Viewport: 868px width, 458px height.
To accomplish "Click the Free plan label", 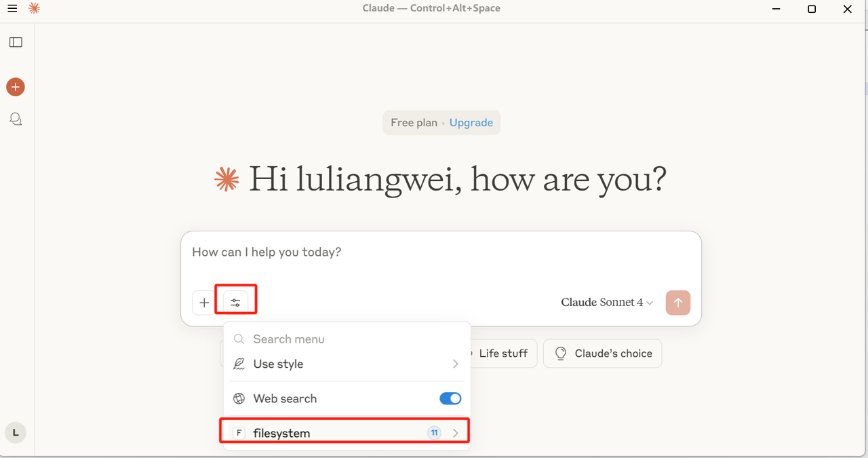I will [x=414, y=123].
